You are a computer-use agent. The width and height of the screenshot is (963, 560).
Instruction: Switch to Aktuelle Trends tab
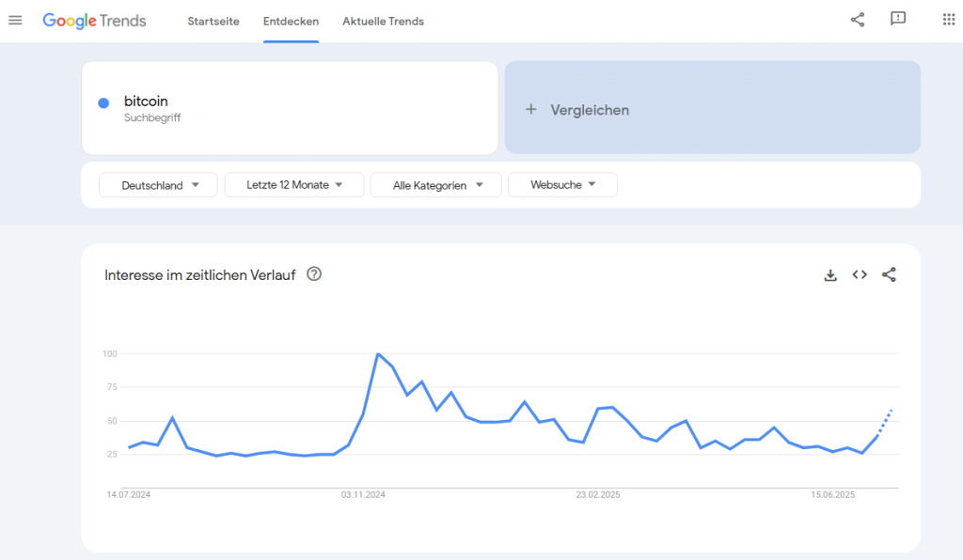coord(384,22)
